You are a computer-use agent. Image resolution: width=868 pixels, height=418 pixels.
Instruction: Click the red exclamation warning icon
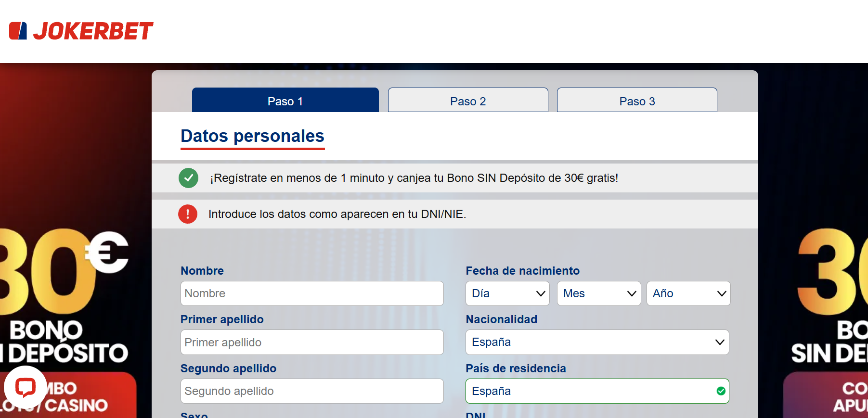click(188, 214)
